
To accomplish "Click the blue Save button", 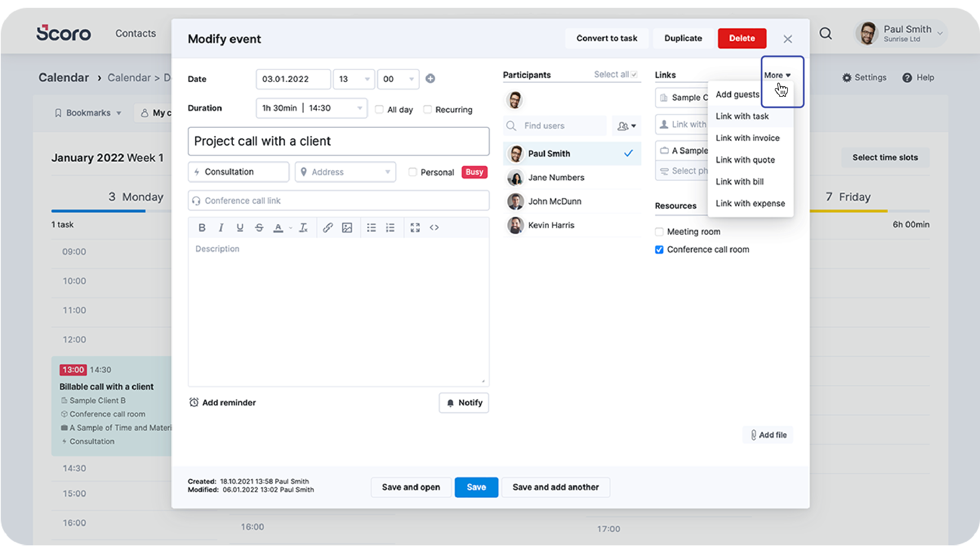I will pos(476,487).
